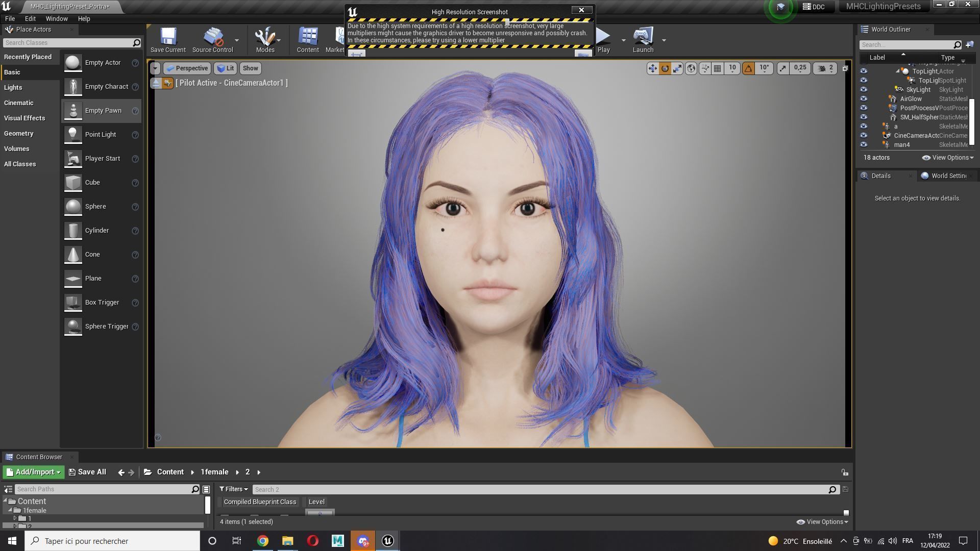Click the Add/Import button
This screenshot has width=980, height=551.
coord(34,472)
